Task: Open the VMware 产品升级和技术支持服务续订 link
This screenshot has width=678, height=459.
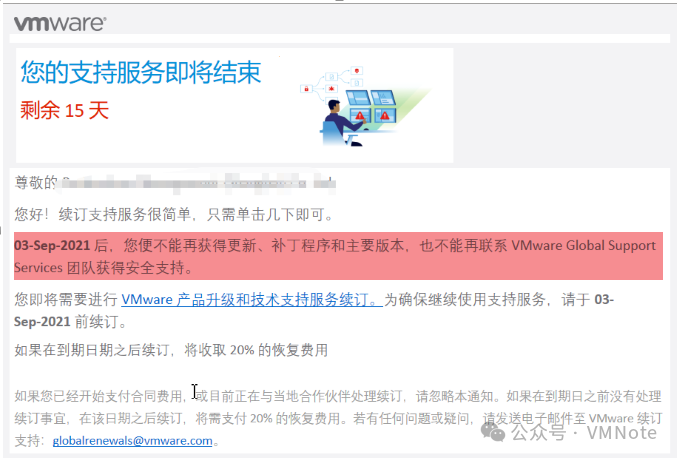Action: [x=252, y=300]
